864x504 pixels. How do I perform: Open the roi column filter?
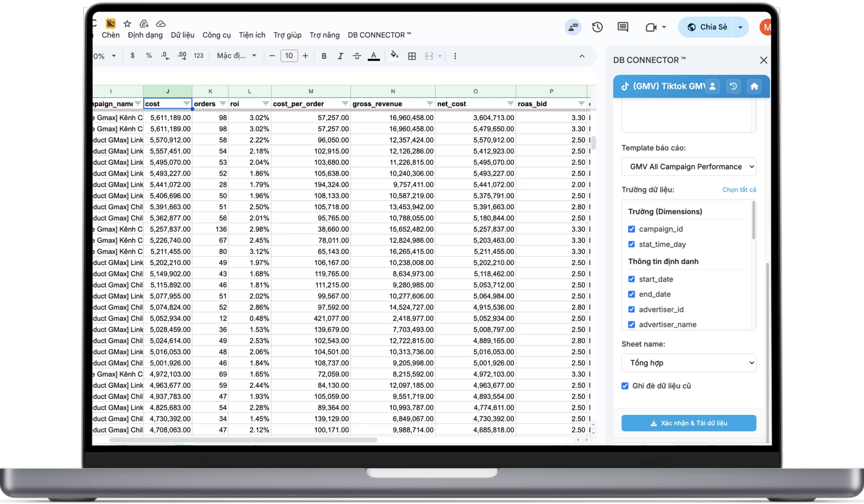coord(265,104)
